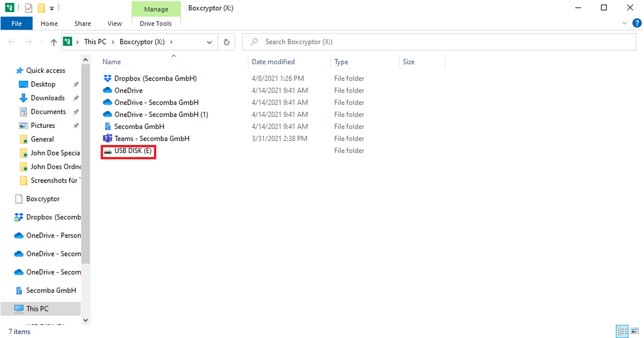Open the Dropbox (Secomba GmbH) folder icon
Screen dimensions: 644x338
[x=108, y=78]
